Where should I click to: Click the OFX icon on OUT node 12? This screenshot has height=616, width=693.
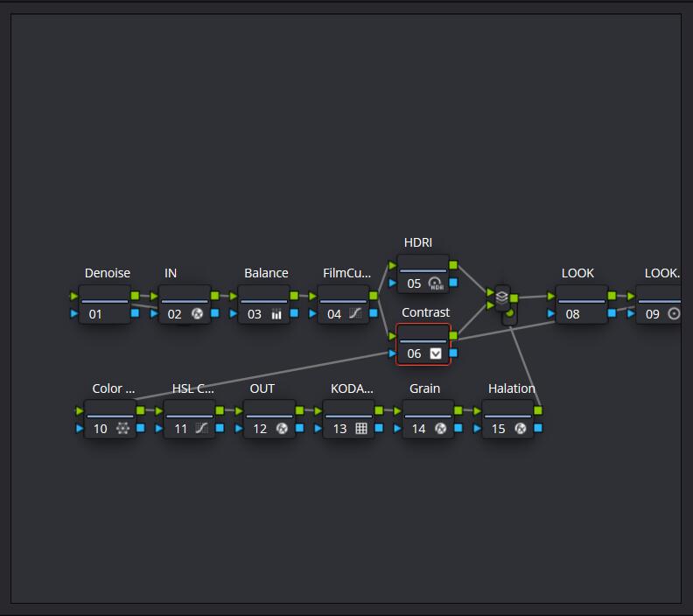(282, 429)
